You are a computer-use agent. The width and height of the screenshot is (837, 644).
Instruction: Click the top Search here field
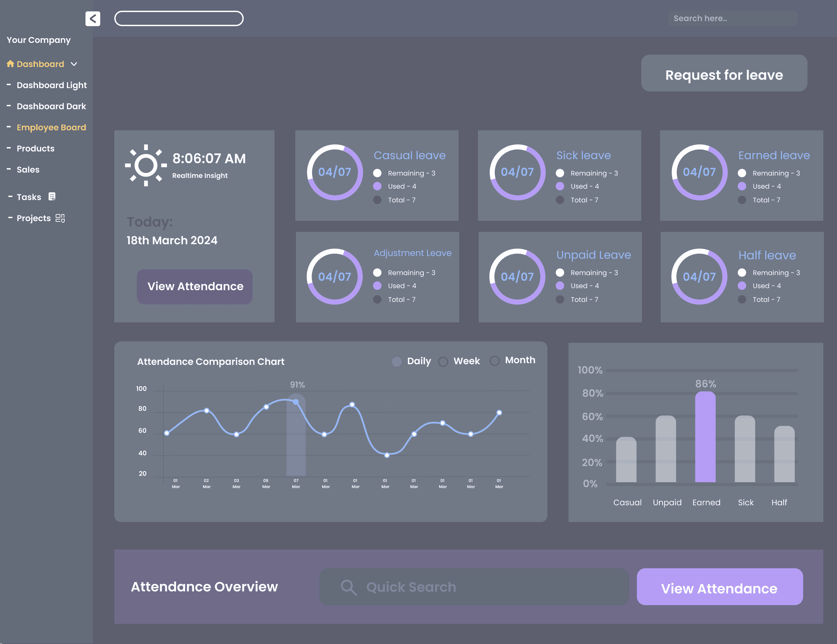(732, 18)
